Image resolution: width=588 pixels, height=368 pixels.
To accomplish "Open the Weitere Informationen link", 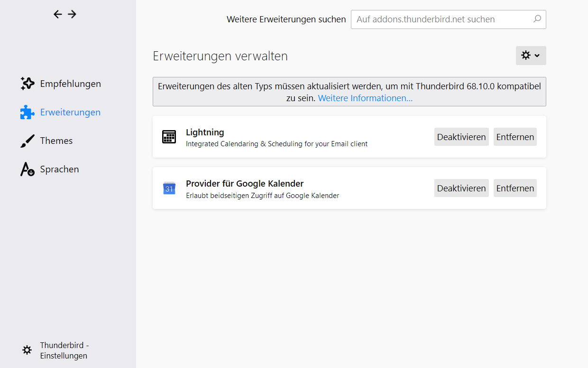I will (365, 98).
